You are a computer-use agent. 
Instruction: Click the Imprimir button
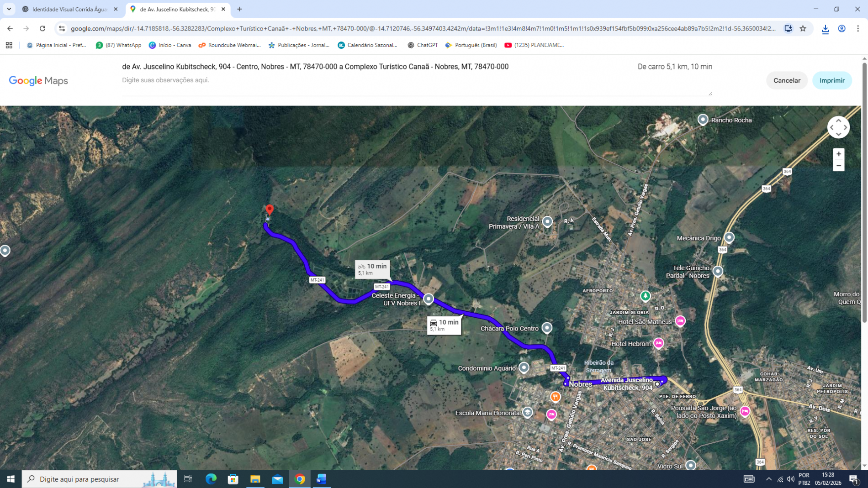[831, 80]
